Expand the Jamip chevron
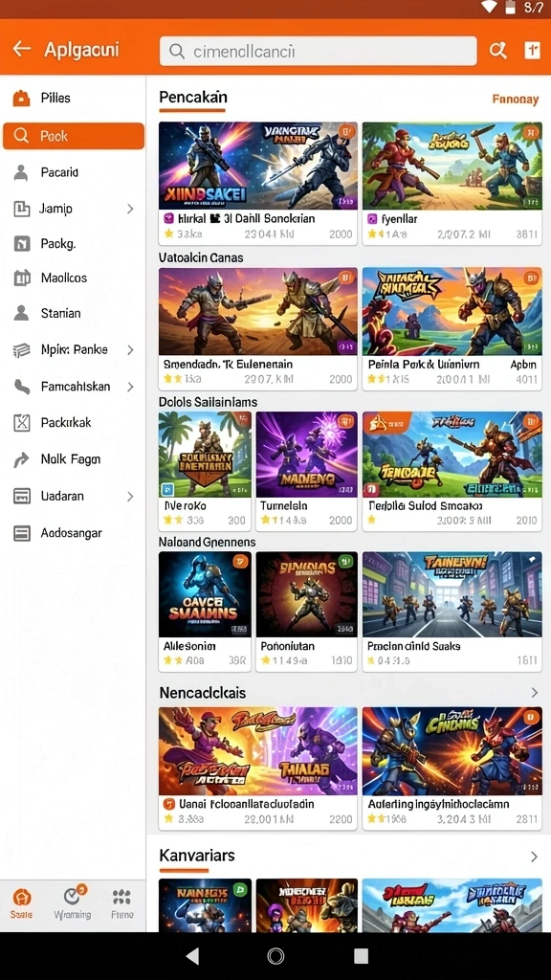This screenshot has height=980, width=551. pyautogui.click(x=130, y=209)
